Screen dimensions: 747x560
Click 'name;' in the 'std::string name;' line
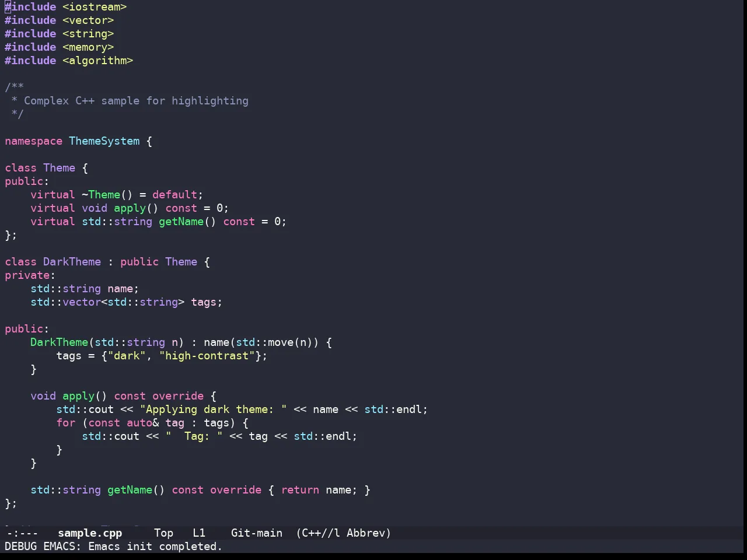coord(123,289)
